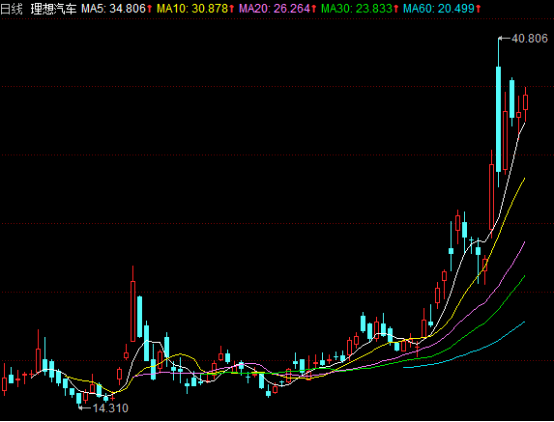Click the last red candlestick on the right
Image resolution: width=554 pixels, height=422 pixels.
pos(525,102)
